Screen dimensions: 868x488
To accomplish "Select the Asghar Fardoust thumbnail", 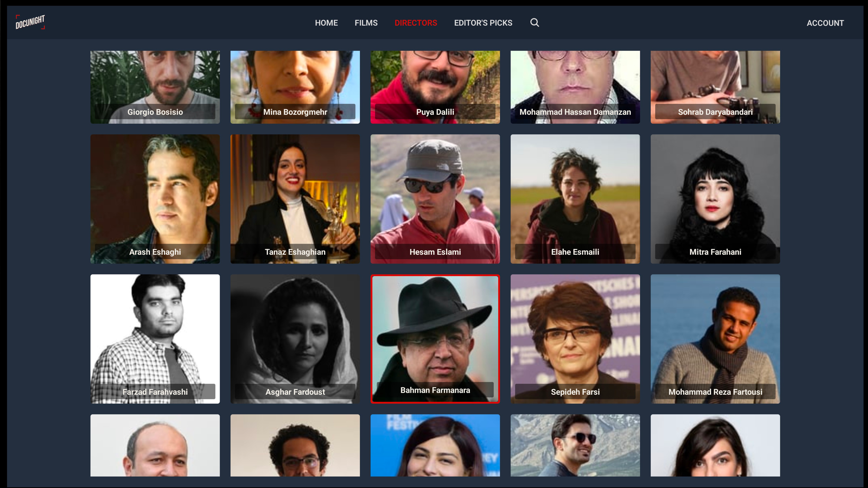I will [295, 339].
